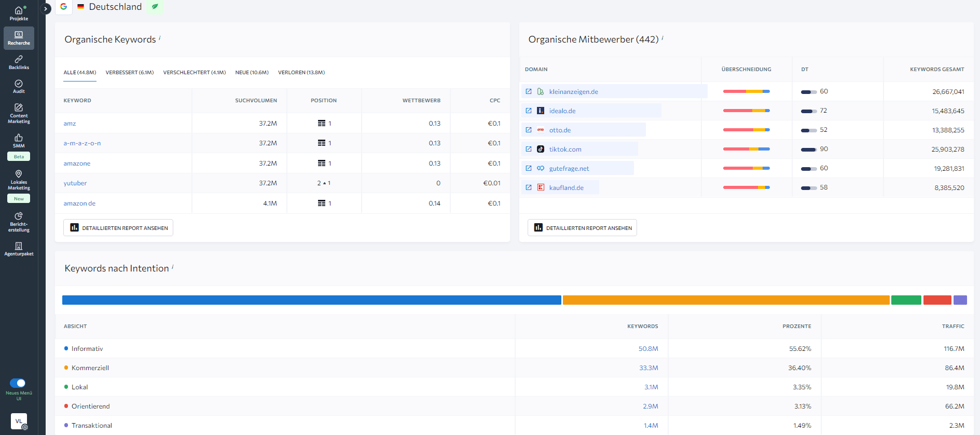Open the amazon de keyword link
This screenshot has width=980, height=435.
(x=79, y=203)
